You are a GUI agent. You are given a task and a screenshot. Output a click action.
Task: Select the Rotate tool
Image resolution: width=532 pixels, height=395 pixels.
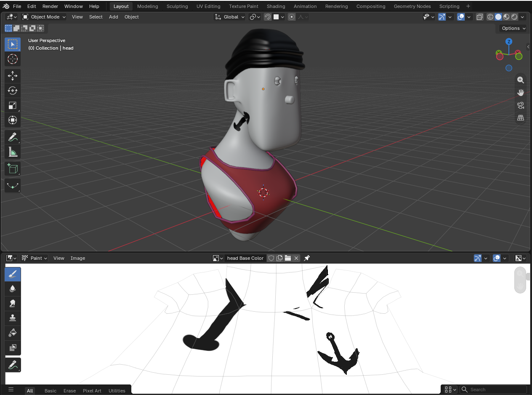click(13, 91)
